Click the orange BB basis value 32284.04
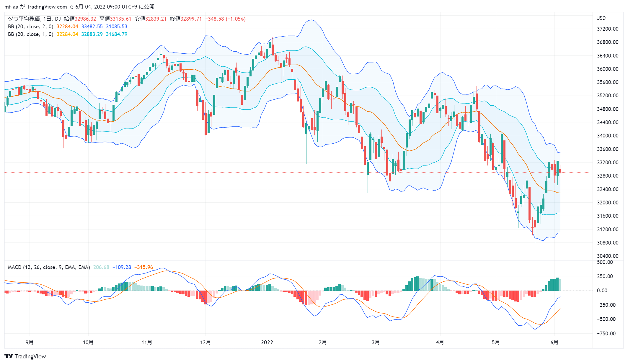Viewport: 628px width, 364px height. [67, 27]
